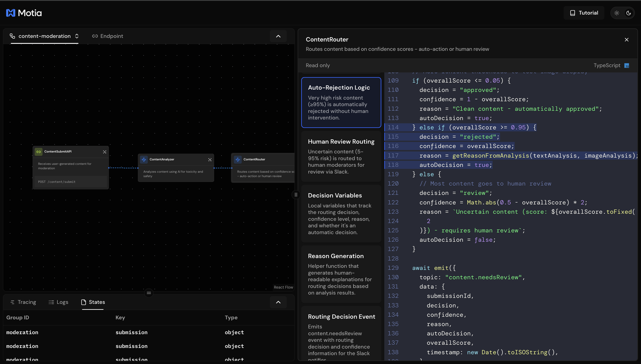Open the Logs tab
641x364 pixels.
(x=58, y=302)
